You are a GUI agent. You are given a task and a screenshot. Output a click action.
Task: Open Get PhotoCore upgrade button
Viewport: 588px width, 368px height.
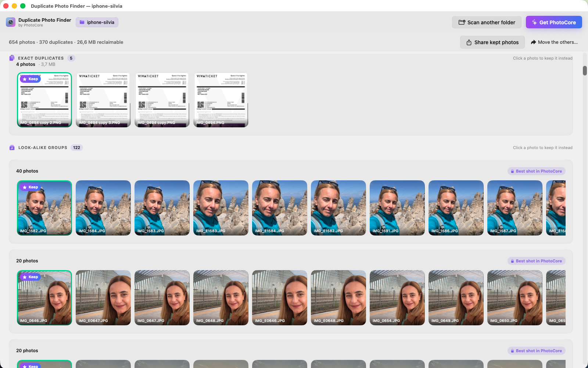[554, 22]
